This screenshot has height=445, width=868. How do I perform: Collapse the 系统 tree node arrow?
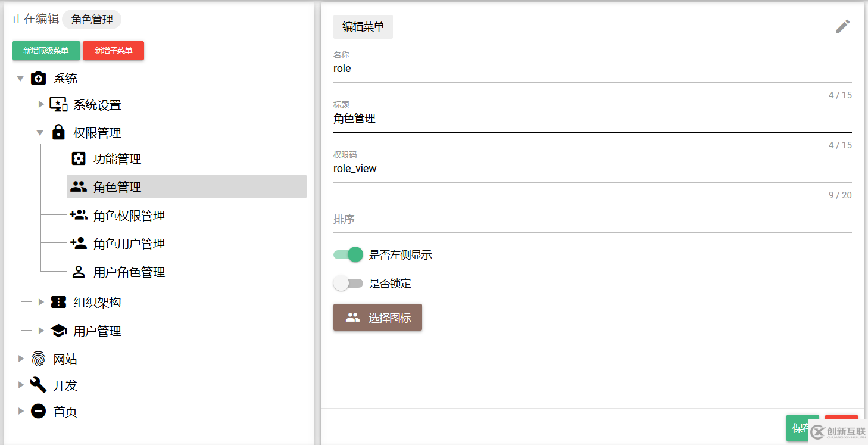(x=20, y=79)
